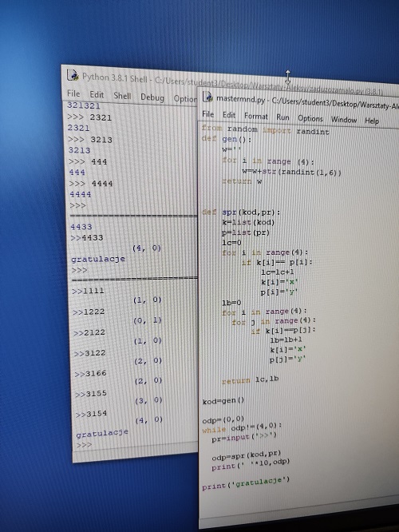Click the Python icon in mastermnd.py title bar
This screenshot has height=532, width=399.
click(x=207, y=97)
